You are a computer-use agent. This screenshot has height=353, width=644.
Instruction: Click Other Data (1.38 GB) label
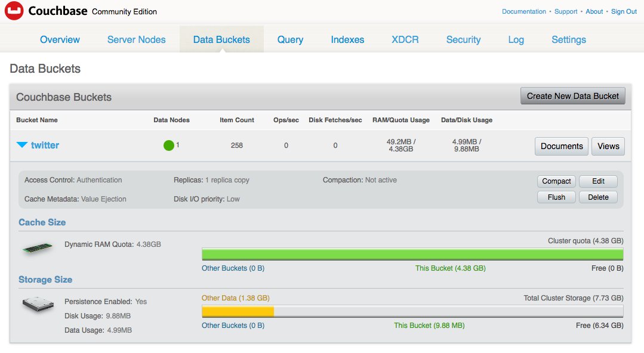pyautogui.click(x=235, y=298)
